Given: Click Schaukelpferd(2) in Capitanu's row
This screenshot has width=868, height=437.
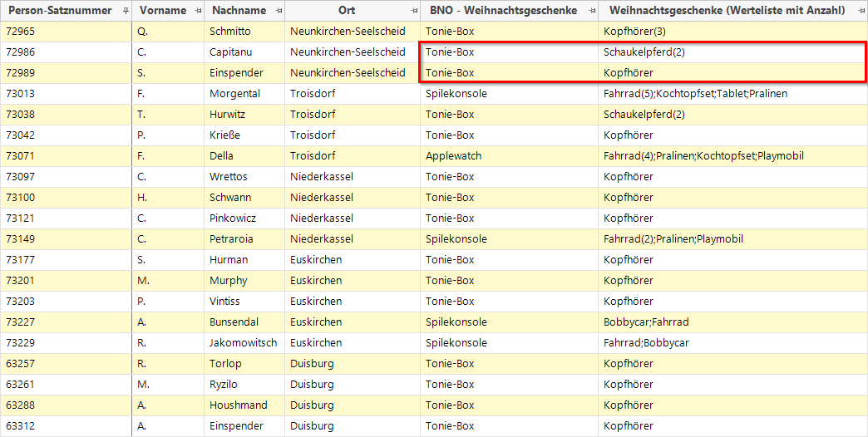Looking at the screenshot, I should (x=644, y=52).
